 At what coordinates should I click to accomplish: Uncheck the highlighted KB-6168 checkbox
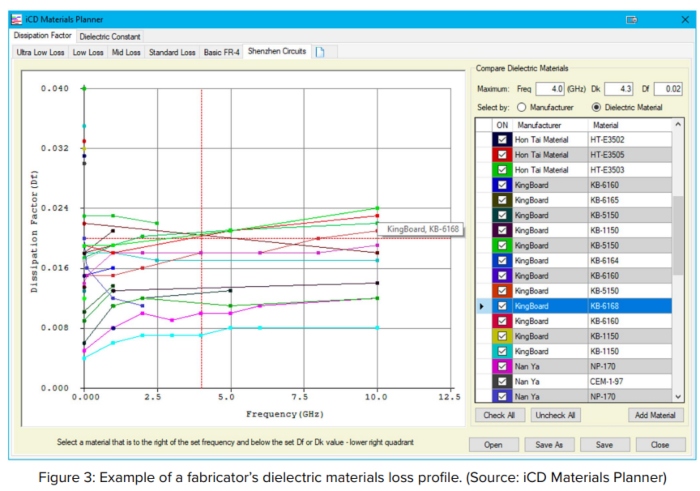pos(502,306)
